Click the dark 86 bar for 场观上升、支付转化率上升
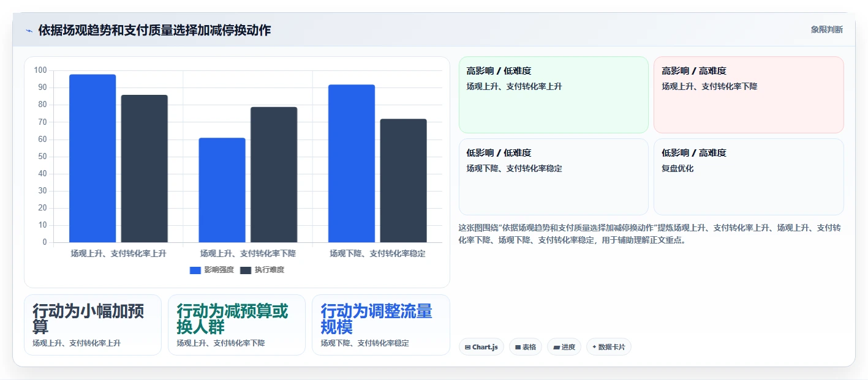 144,169
